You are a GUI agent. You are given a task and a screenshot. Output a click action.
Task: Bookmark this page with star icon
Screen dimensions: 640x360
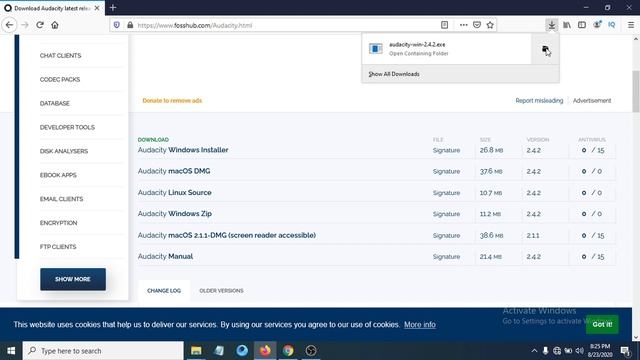point(490,25)
